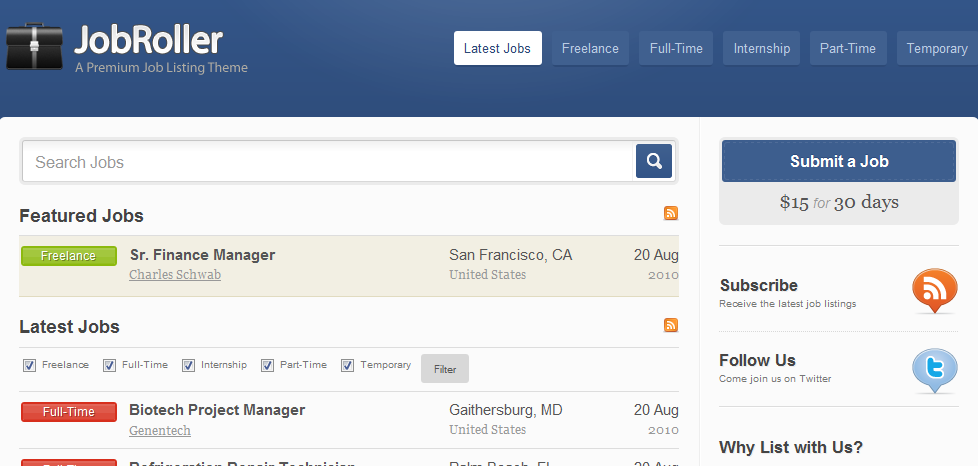Click the gray Filter button
This screenshot has width=978, height=466.
[445, 369]
